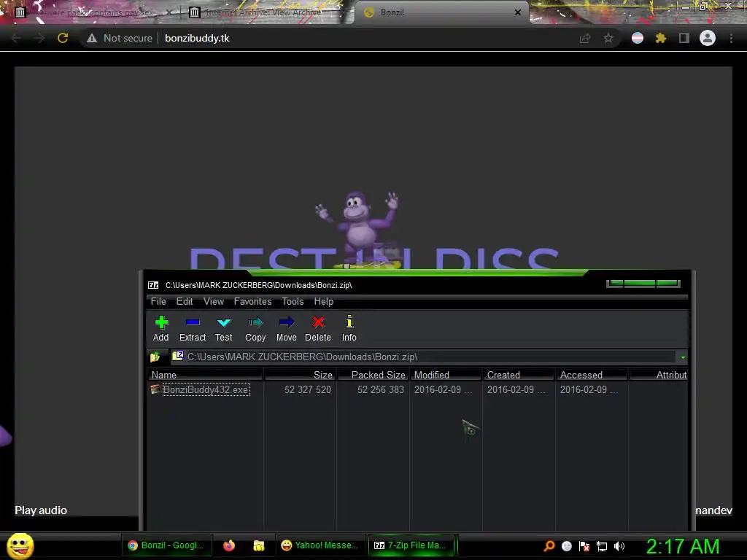The height and width of the screenshot is (560, 747).
Task: Click the size value 52 327 520
Action: click(308, 389)
